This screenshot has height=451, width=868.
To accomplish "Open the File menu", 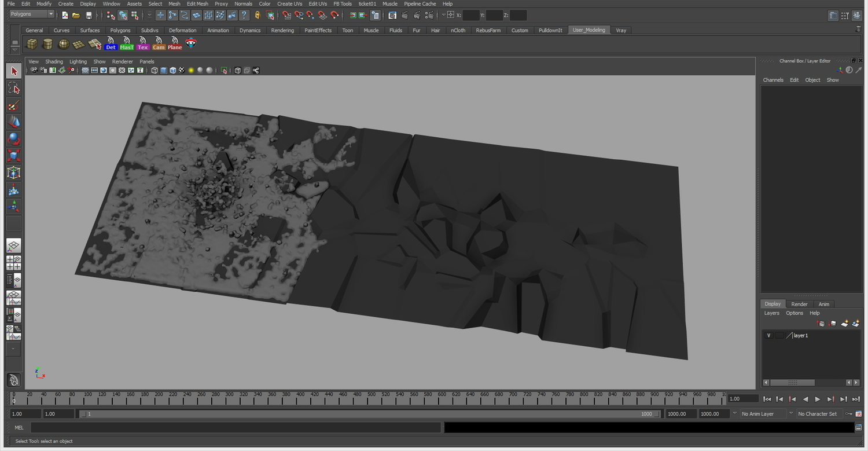I will point(11,3).
